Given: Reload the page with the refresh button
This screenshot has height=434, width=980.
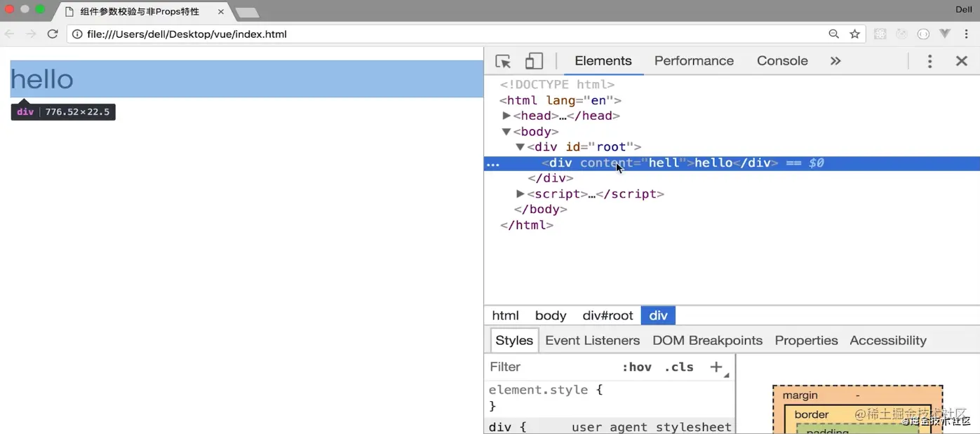Looking at the screenshot, I should pyautogui.click(x=53, y=34).
